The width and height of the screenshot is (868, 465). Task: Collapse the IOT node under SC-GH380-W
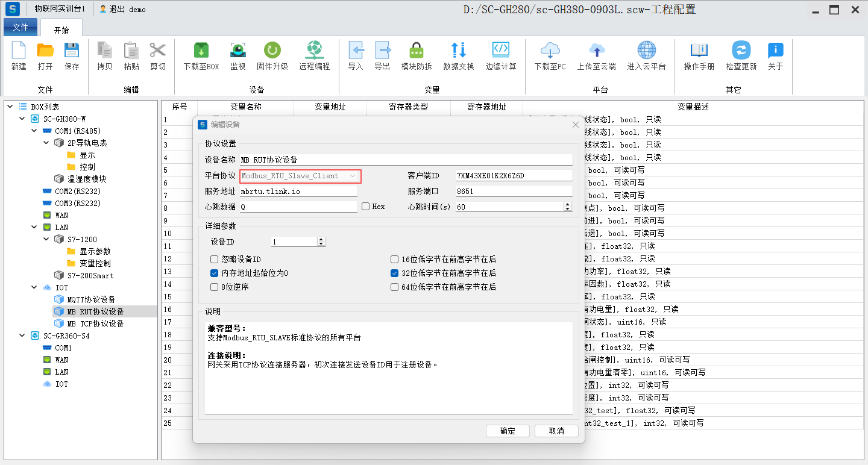pos(34,287)
